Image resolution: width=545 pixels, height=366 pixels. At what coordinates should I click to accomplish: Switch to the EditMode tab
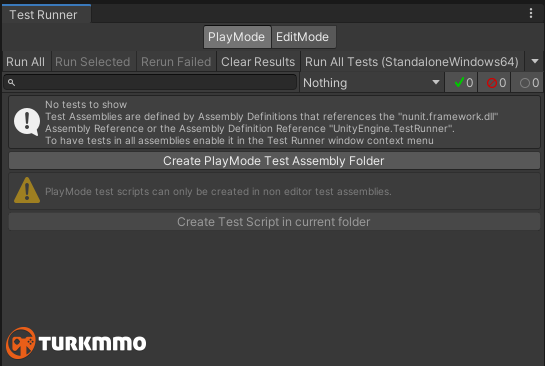[303, 37]
